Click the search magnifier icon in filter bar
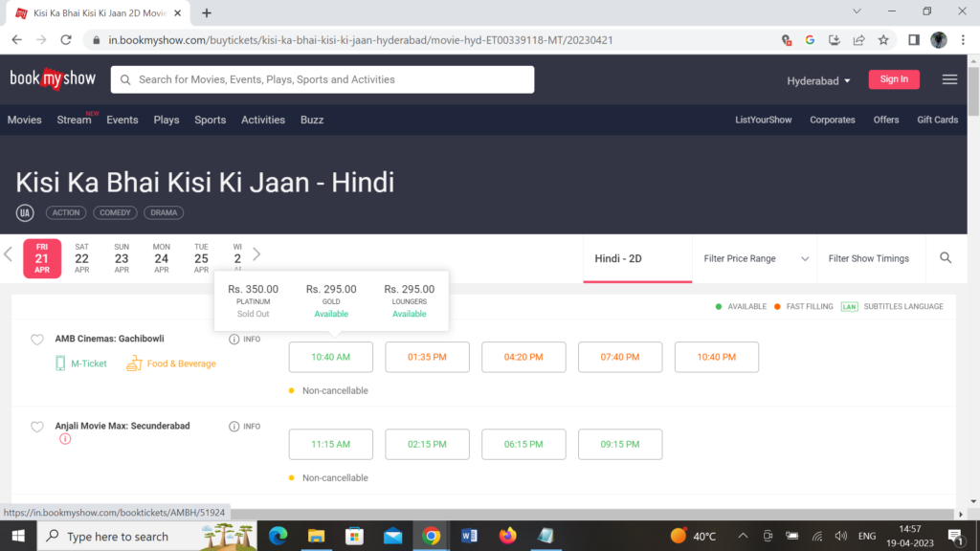Screen dimensions: 980x551 [x=946, y=258]
